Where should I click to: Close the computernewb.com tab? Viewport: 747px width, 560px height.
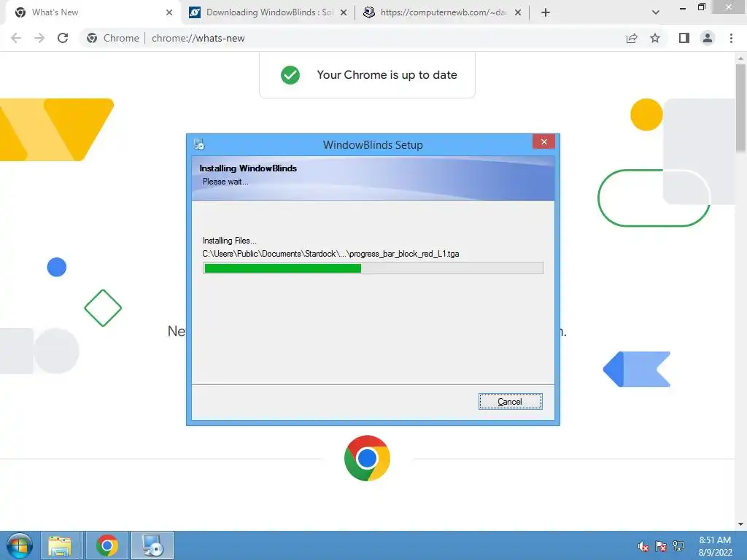point(518,12)
